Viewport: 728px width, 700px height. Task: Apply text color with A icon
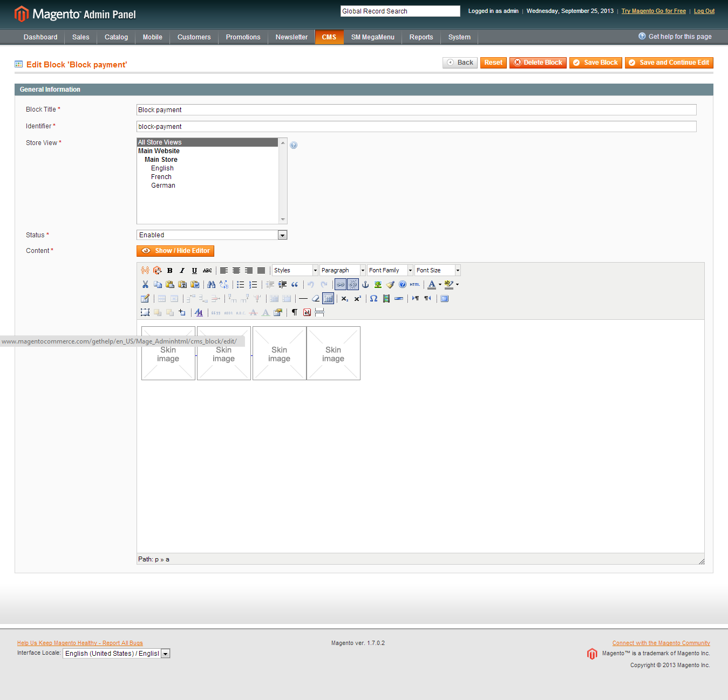pyautogui.click(x=432, y=284)
